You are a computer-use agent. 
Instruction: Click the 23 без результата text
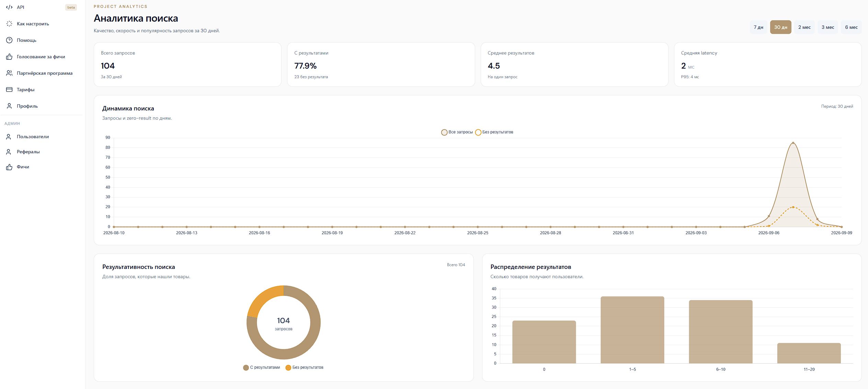click(x=311, y=77)
